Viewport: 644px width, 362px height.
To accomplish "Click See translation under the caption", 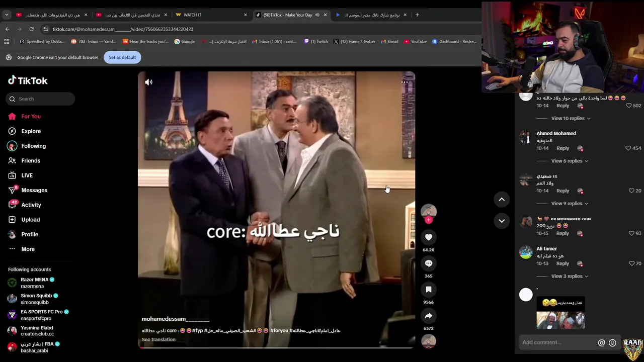I will (x=158, y=340).
